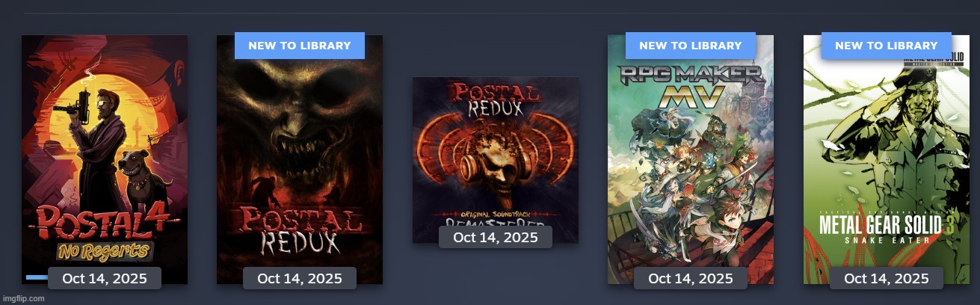Open the POSTAL Redux demon face cover

point(300,159)
